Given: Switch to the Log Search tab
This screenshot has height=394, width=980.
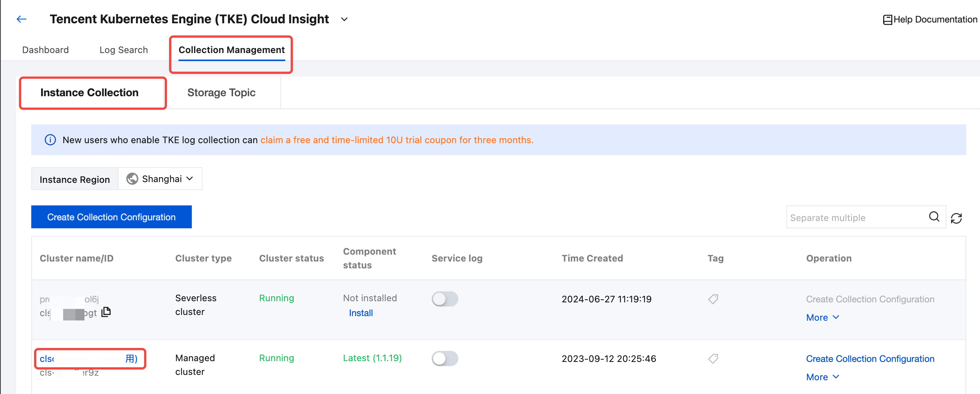Looking at the screenshot, I should point(124,50).
